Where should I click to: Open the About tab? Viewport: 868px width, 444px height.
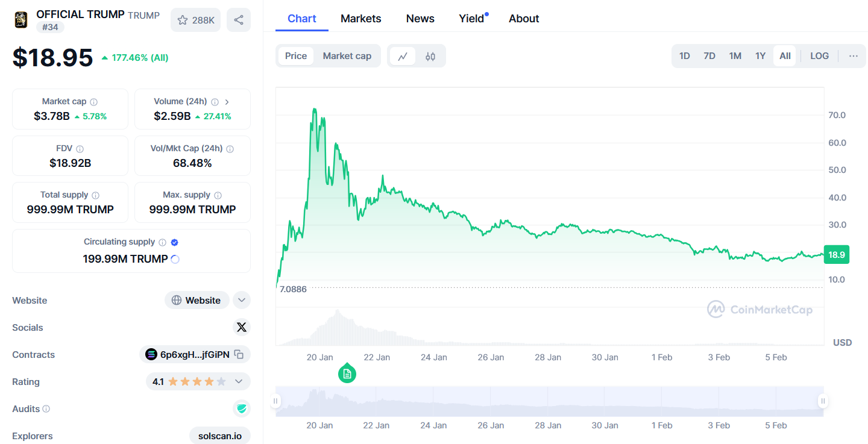(524, 19)
